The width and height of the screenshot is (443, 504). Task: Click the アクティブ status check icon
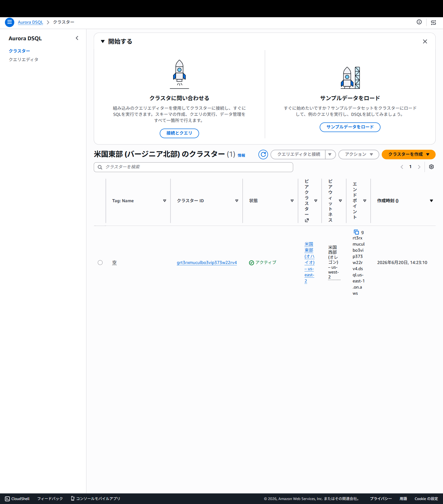tap(251, 263)
